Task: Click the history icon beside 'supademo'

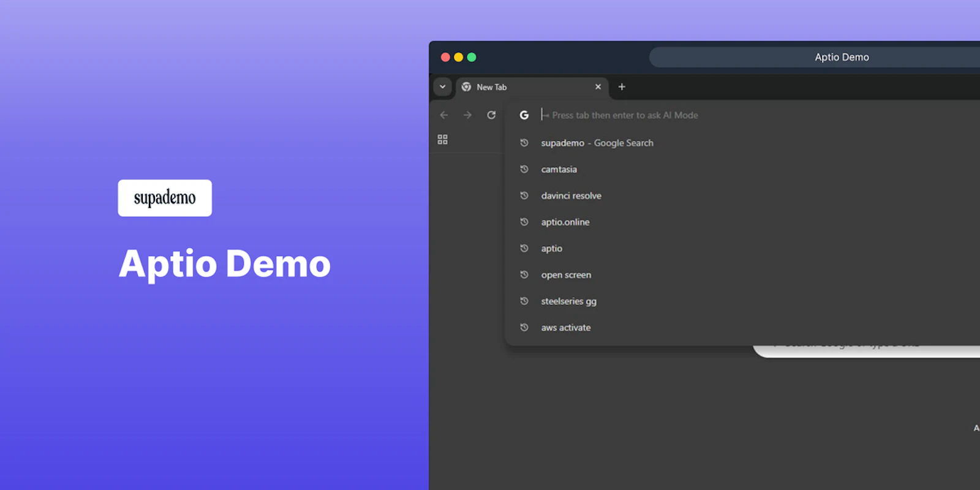Action: [524, 143]
